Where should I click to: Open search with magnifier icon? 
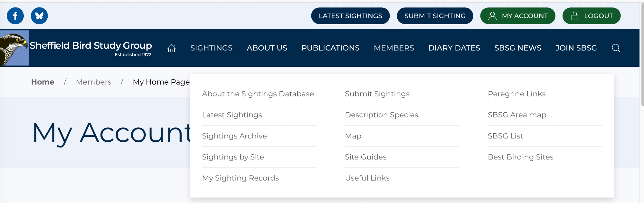616,48
